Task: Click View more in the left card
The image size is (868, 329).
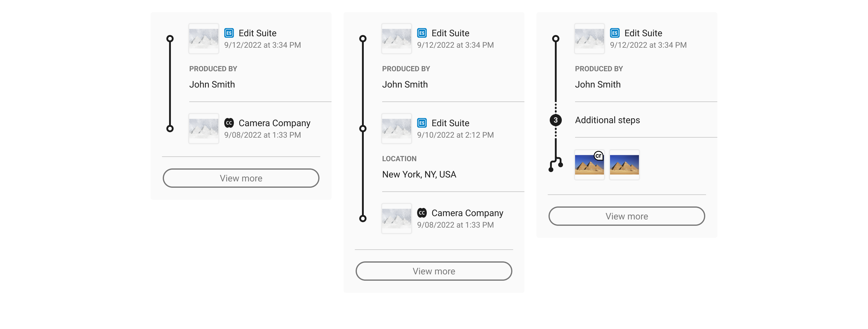Action: (241, 178)
